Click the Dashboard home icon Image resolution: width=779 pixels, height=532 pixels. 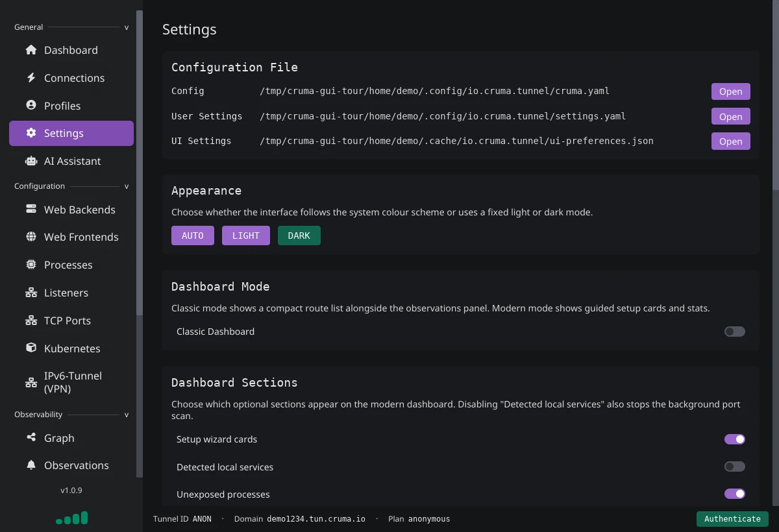pos(31,50)
